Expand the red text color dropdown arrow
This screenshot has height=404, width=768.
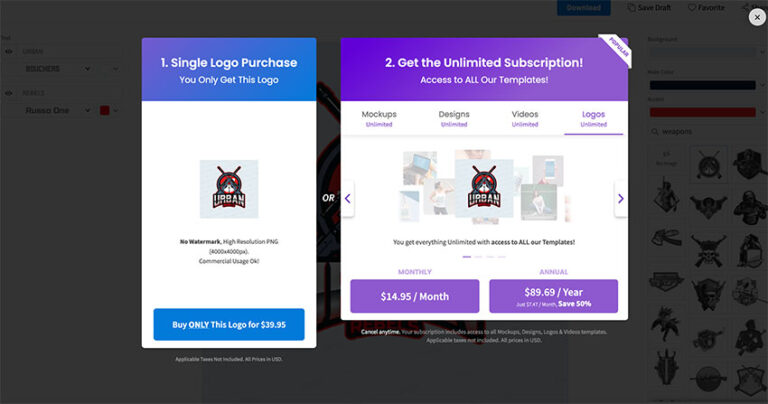pyautogui.click(x=116, y=111)
